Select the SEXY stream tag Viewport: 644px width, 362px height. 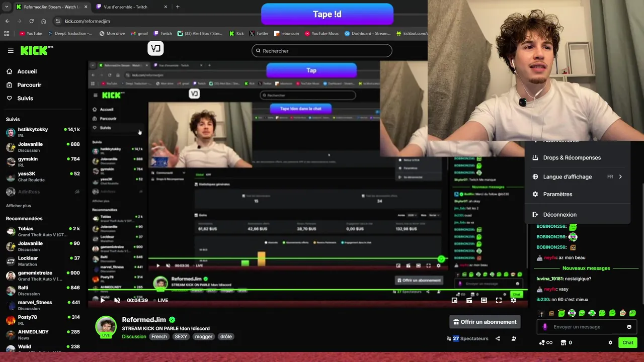[x=181, y=336]
